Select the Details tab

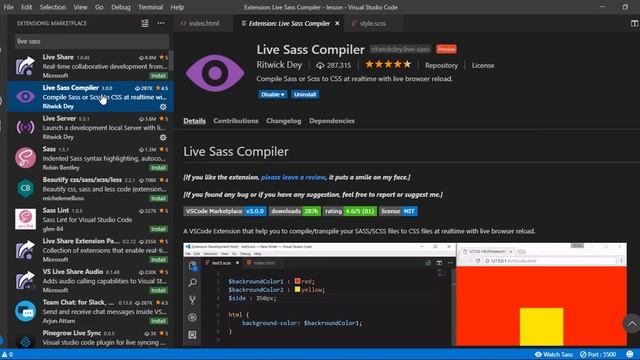[x=194, y=121]
